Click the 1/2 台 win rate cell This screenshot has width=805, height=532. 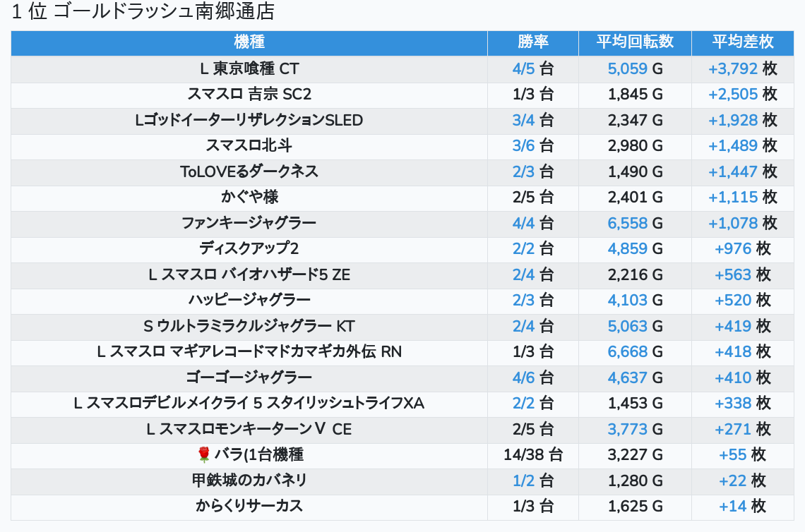tap(533, 480)
